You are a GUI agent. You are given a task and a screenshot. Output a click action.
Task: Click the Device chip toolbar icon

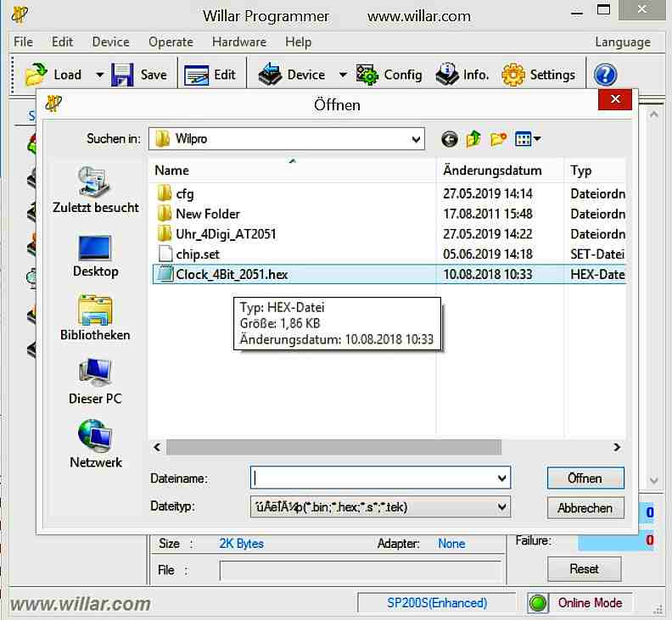click(270, 75)
